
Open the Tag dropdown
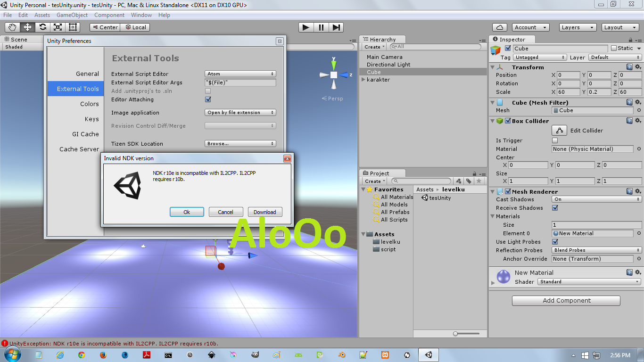point(540,58)
